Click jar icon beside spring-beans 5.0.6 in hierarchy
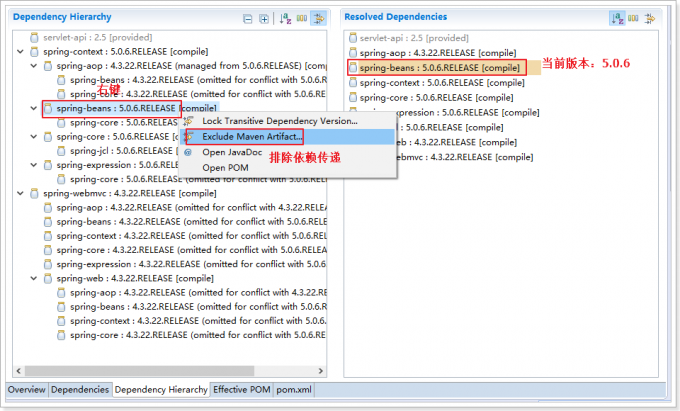Viewport: 680px width, 411px height. tap(49, 108)
